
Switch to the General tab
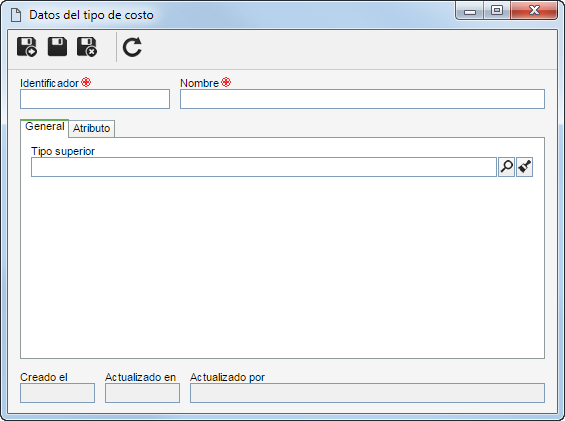click(x=45, y=128)
